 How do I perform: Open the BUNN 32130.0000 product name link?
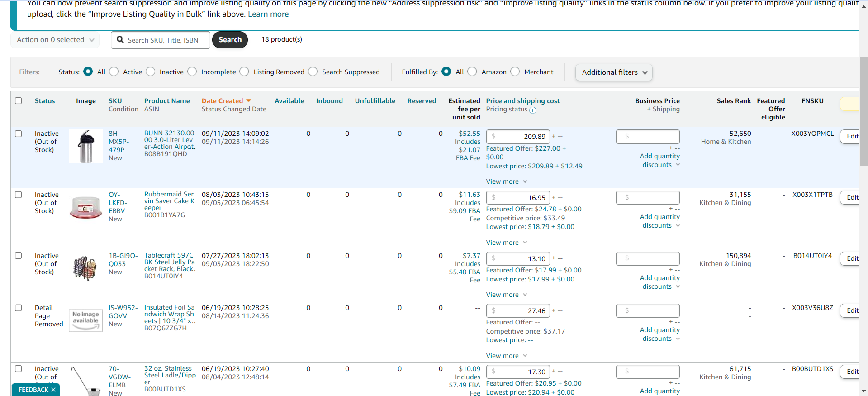click(170, 140)
